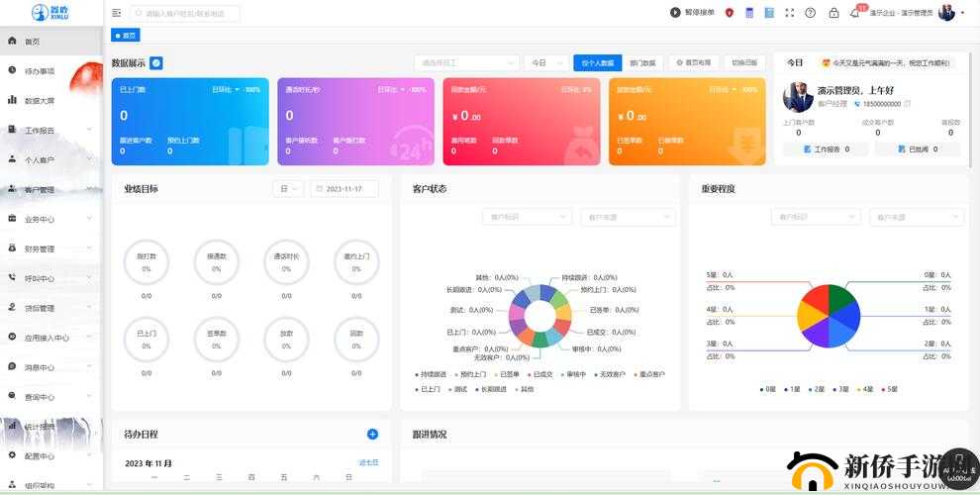Click the calendar icon in the date field
980x495 pixels.
click(x=320, y=189)
